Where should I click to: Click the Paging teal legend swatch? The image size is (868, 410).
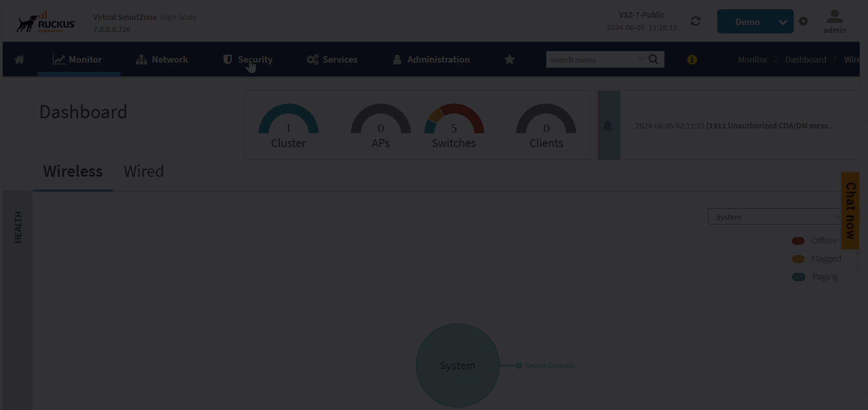point(798,277)
